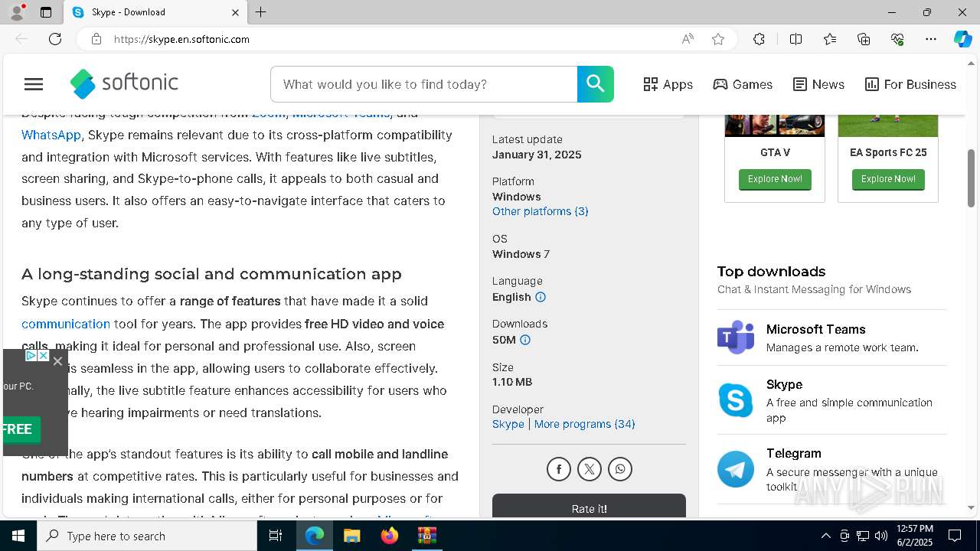Open Collections icon

[x=864, y=39]
